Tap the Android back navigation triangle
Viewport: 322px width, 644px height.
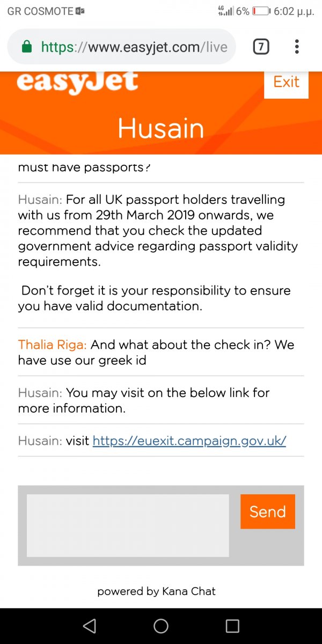(90, 626)
